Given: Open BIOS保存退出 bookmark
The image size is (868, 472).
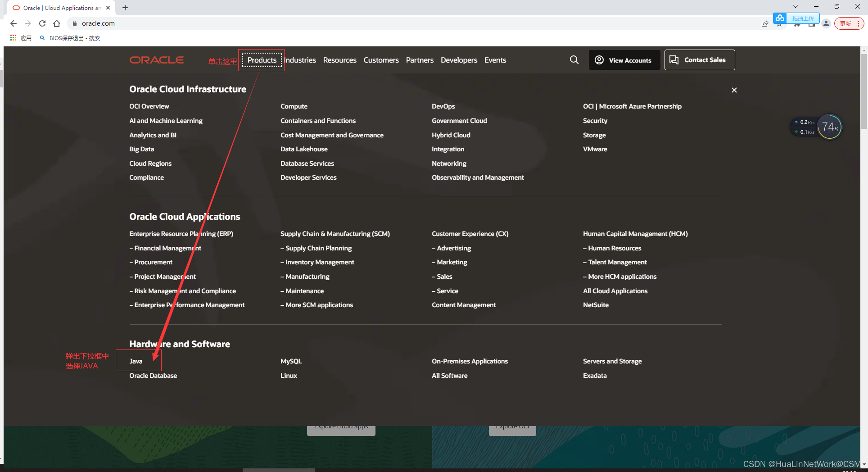Looking at the screenshot, I should (70, 38).
